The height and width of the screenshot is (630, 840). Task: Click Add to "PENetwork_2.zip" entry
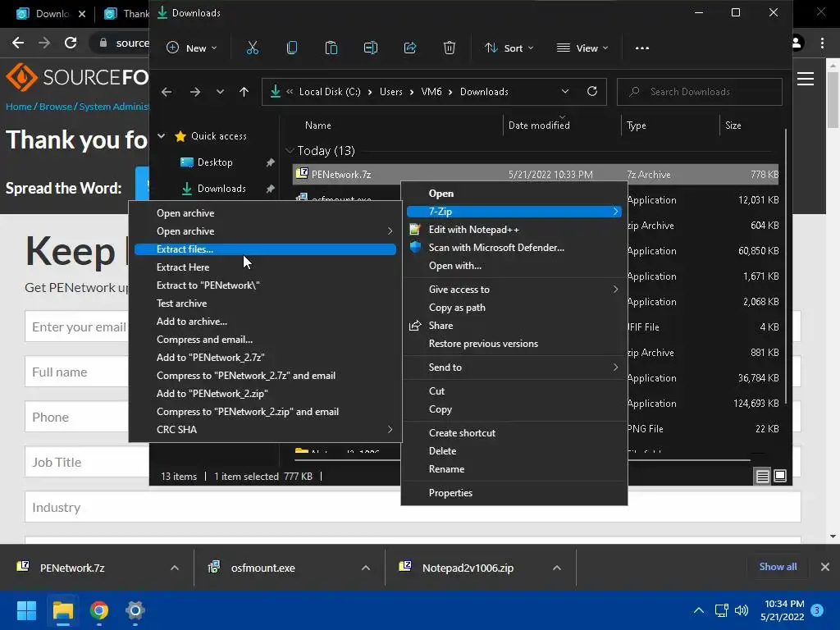click(265, 394)
